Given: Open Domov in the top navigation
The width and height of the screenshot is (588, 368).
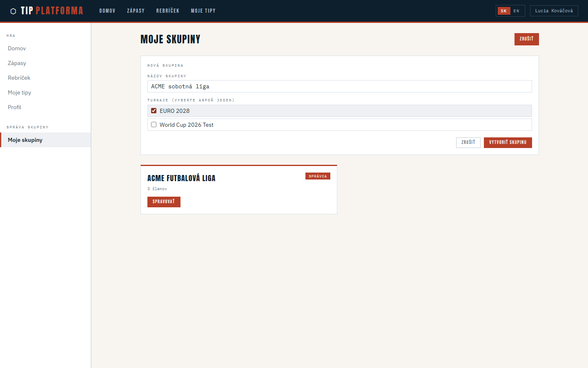Looking at the screenshot, I should (x=107, y=11).
